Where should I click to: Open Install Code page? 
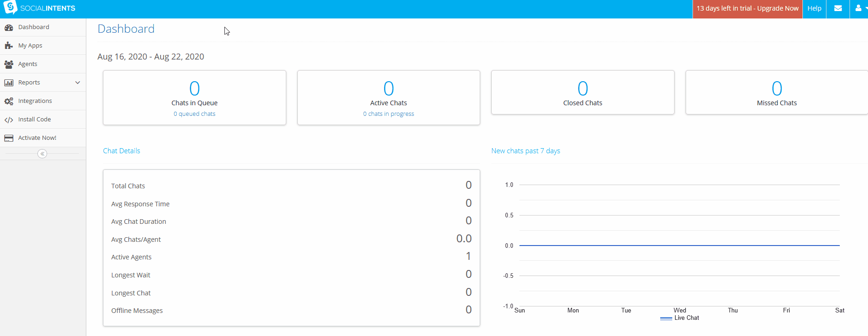(x=43, y=120)
